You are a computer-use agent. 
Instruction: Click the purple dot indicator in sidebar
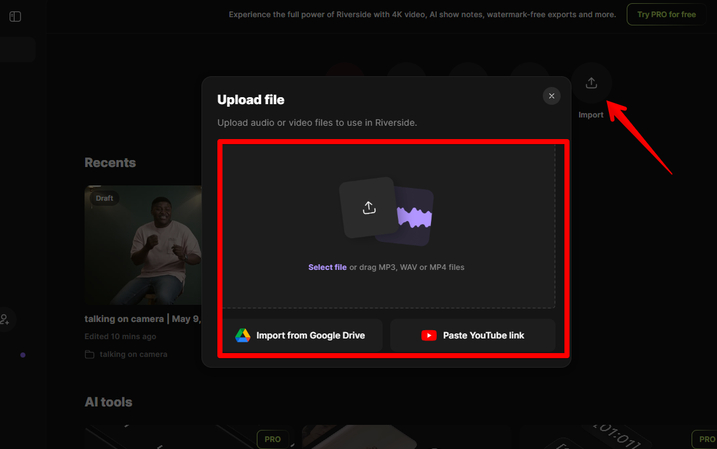coord(23,355)
